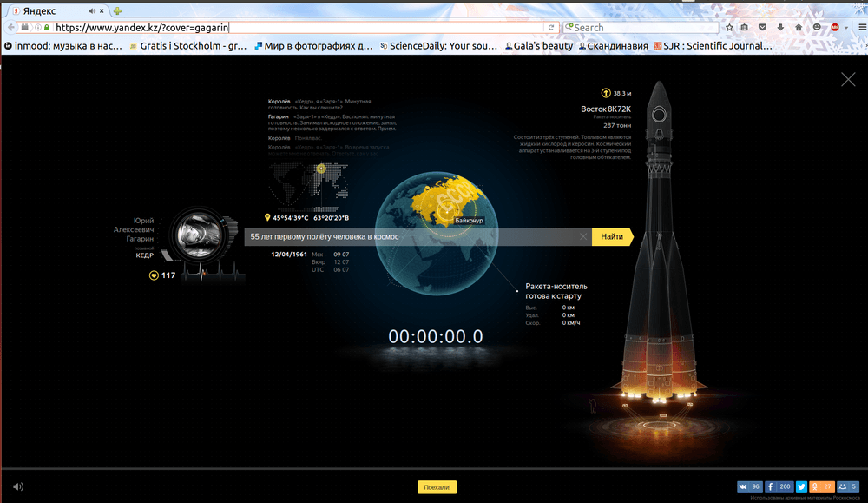Screen dimensions: 868x503
Task: Click the heart rate 117 icon
Action: (x=154, y=275)
